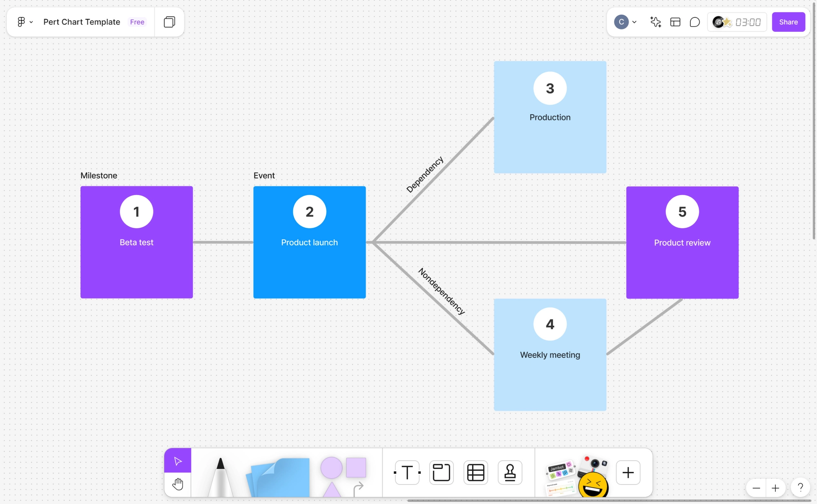Select the Text tool

407,473
